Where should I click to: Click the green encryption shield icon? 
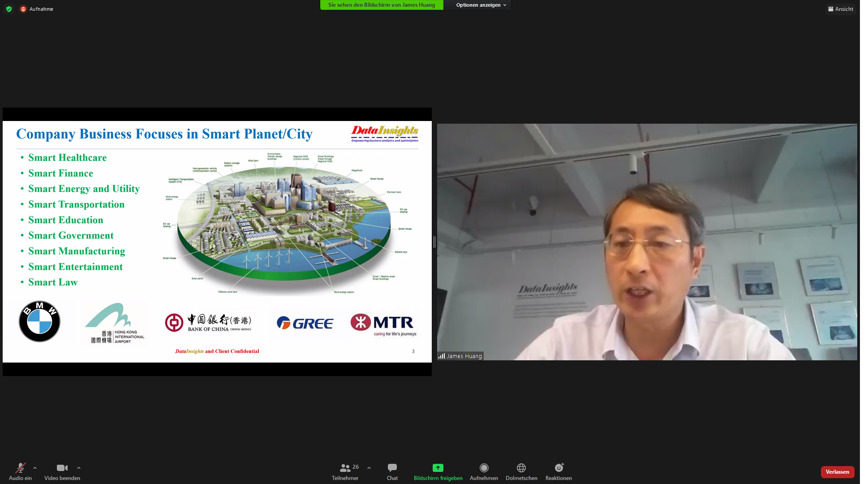9,9
